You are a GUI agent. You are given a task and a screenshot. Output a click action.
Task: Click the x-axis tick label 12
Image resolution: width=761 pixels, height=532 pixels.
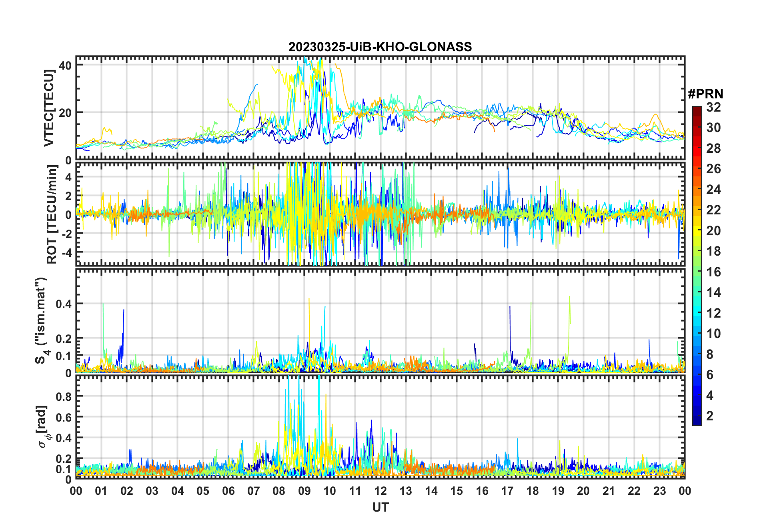(380, 491)
